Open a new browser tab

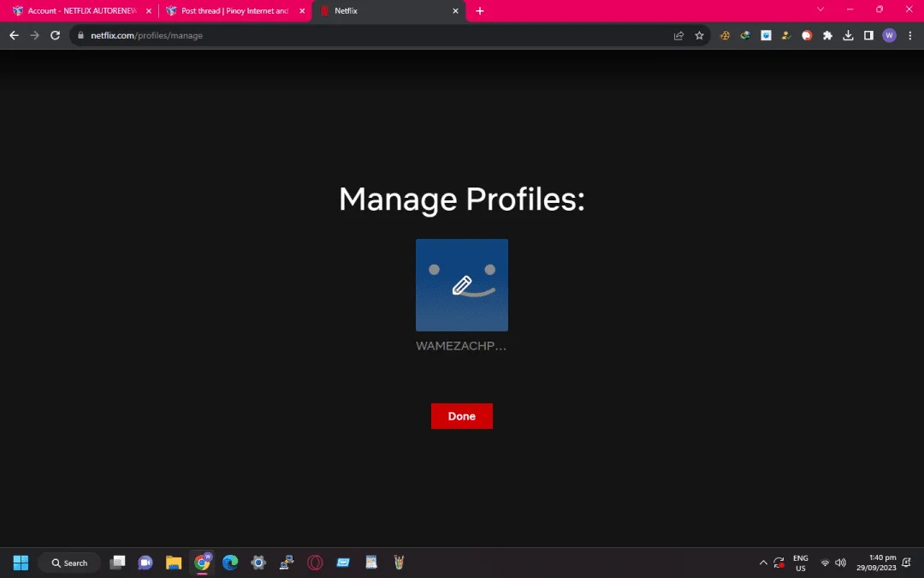pos(480,10)
